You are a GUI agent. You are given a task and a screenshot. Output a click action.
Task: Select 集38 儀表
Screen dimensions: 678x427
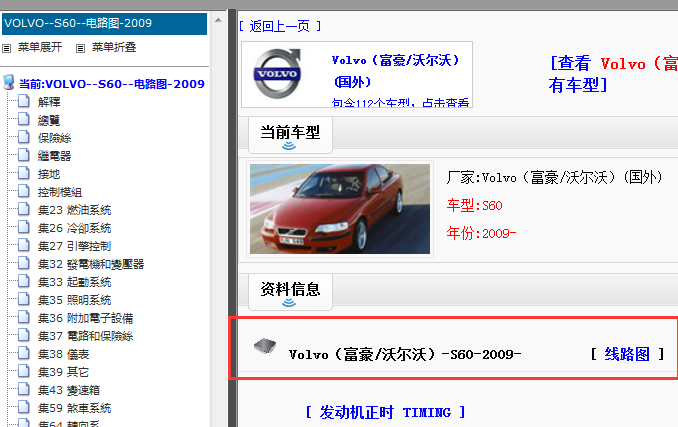(x=63, y=354)
